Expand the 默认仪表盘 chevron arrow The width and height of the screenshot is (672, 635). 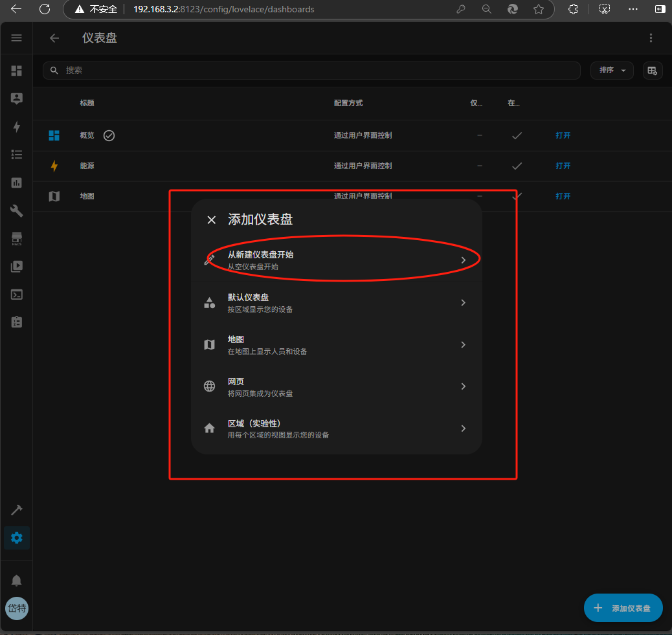click(463, 303)
